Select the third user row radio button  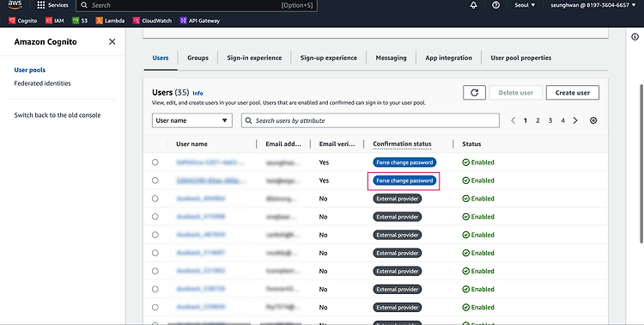[155, 199]
